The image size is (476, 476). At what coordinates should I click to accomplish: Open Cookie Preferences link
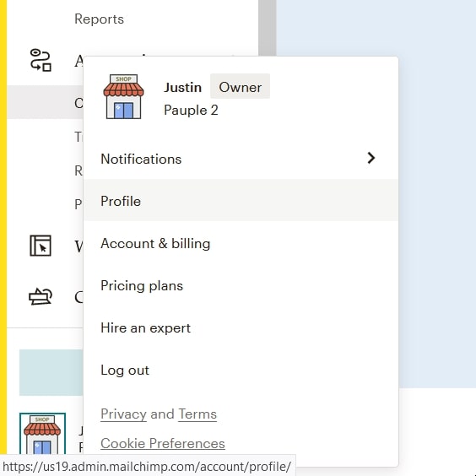(x=163, y=443)
